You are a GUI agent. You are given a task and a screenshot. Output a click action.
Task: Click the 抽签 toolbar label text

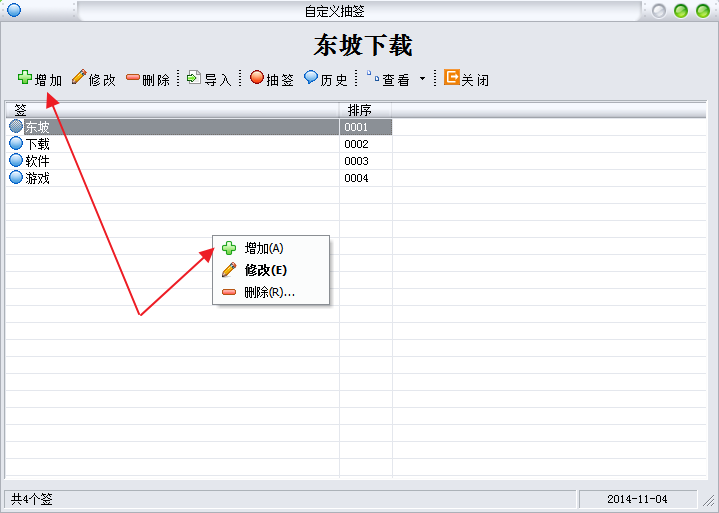point(280,80)
